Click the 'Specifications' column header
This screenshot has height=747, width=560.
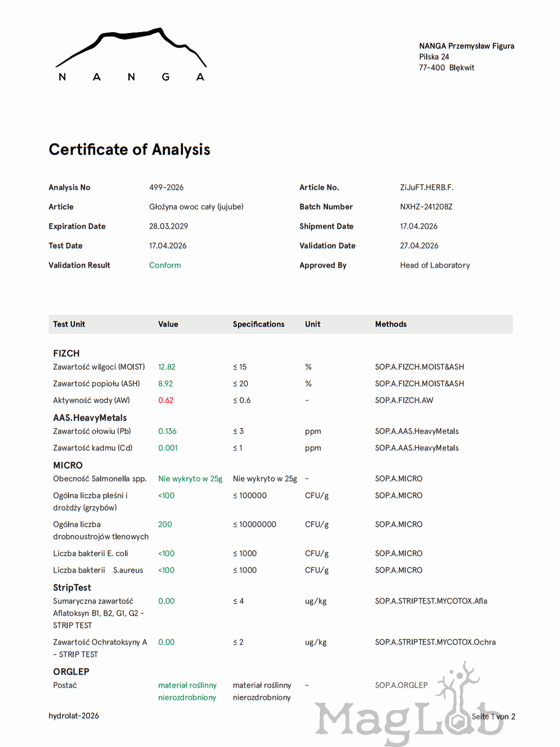(259, 324)
